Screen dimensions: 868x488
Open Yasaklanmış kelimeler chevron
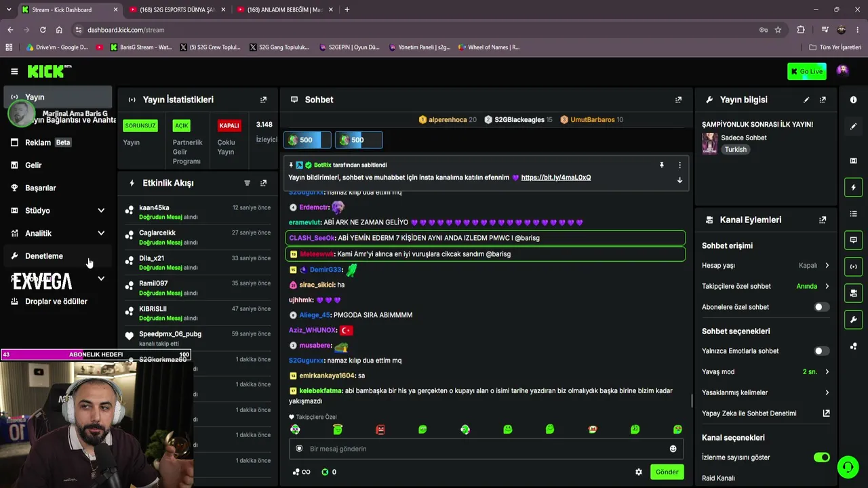827,392
